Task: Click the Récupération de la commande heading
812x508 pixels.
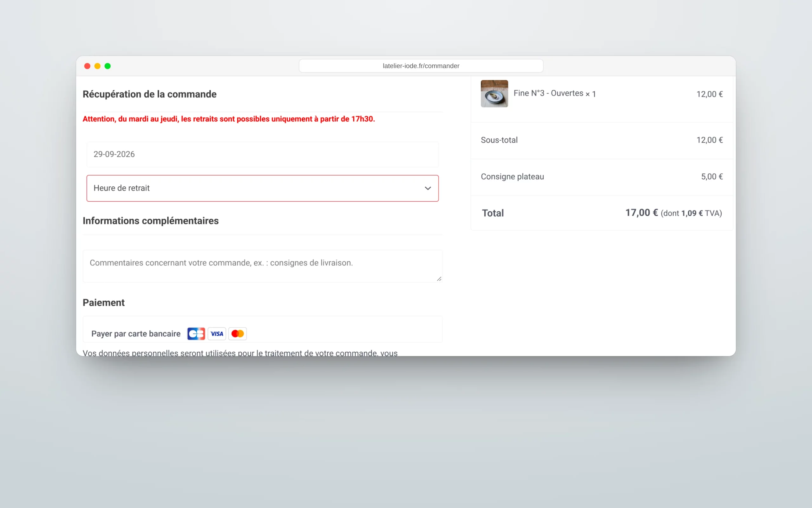Action: (149, 94)
